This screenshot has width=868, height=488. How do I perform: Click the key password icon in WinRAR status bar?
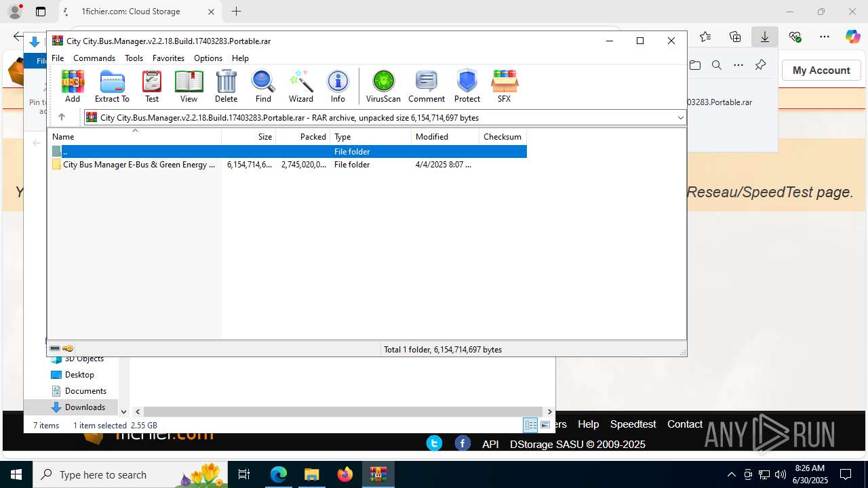click(x=68, y=348)
